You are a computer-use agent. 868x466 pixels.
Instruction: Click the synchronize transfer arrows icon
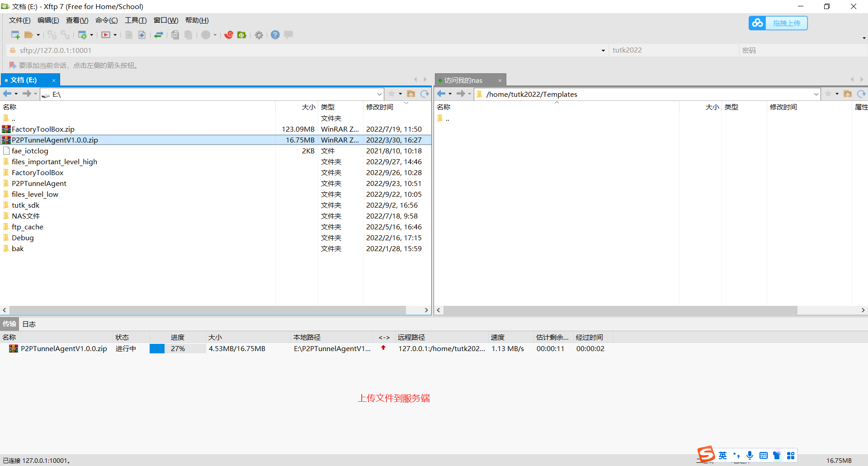[x=159, y=35]
